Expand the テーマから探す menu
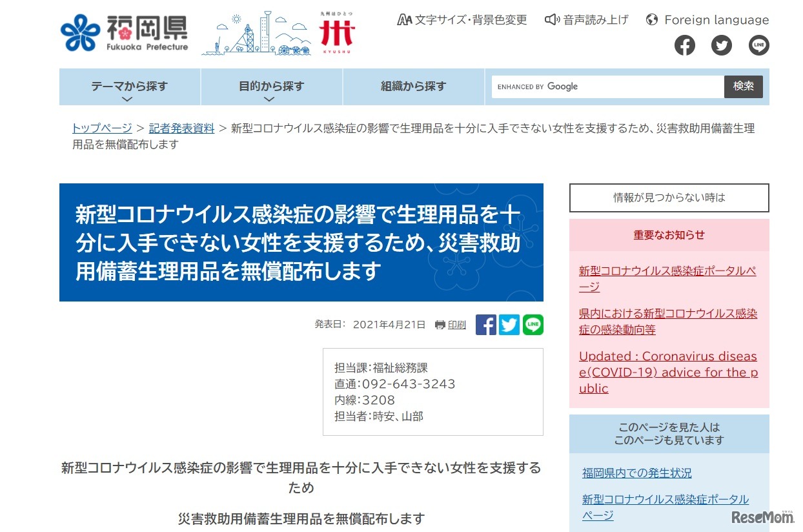Viewport: 803px width, 532px height. coord(130,87)
